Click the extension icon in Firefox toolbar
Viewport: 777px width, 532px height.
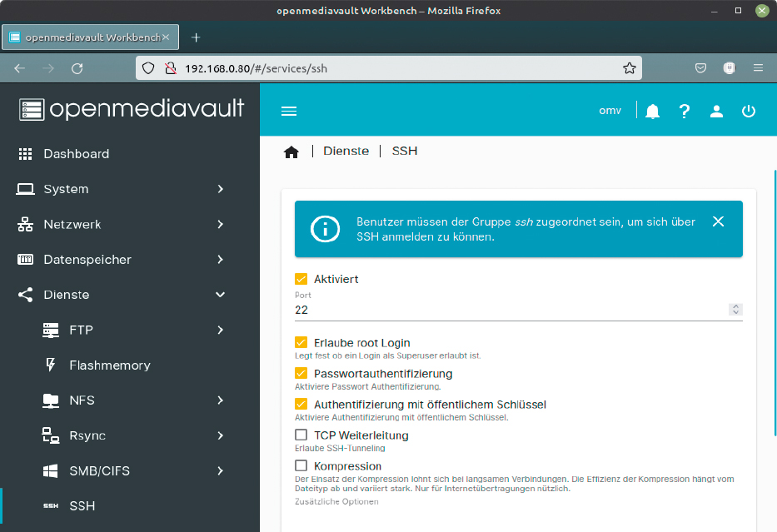[x=730, y=68]
